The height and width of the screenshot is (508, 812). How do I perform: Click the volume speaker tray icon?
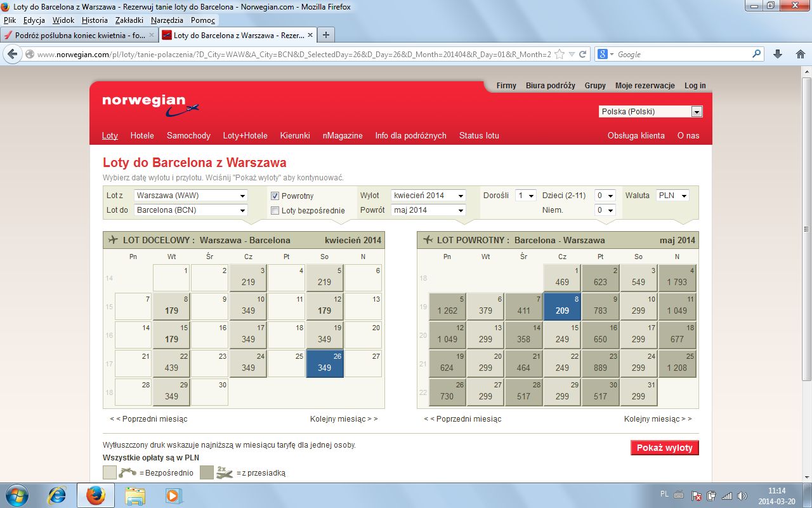[x=742, y=496]
